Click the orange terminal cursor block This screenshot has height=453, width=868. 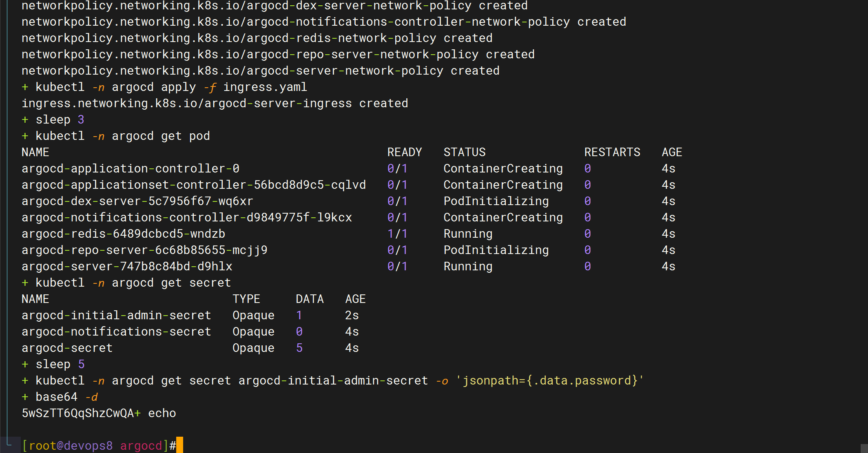coord(179,445)
